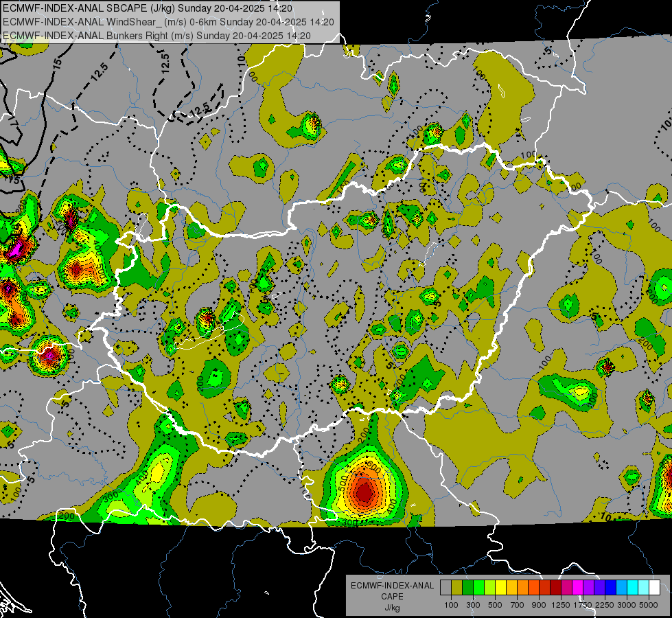Click the 500 tick label under the legend
The height and width of the screenshot is (618, 672).
495,605
